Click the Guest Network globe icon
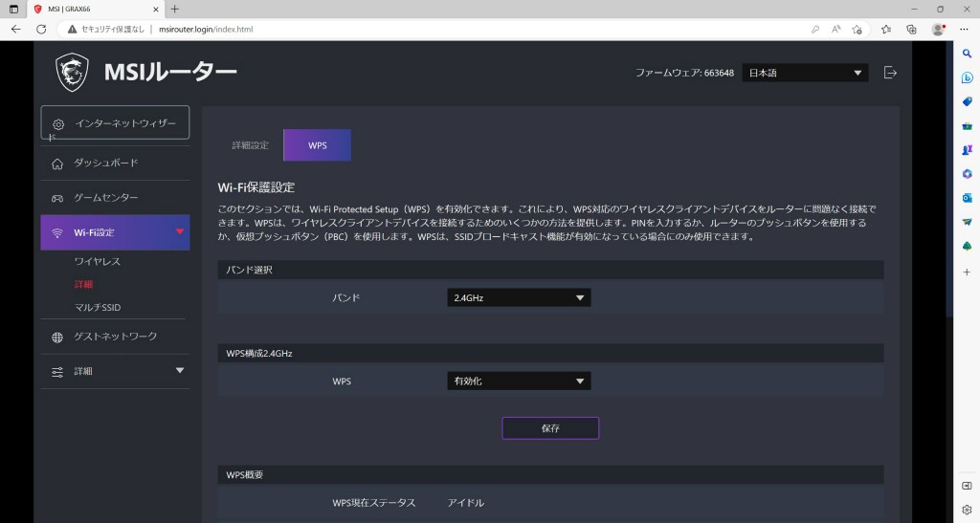The height and width of the screenshot is (523, 980). click(57, 337)
